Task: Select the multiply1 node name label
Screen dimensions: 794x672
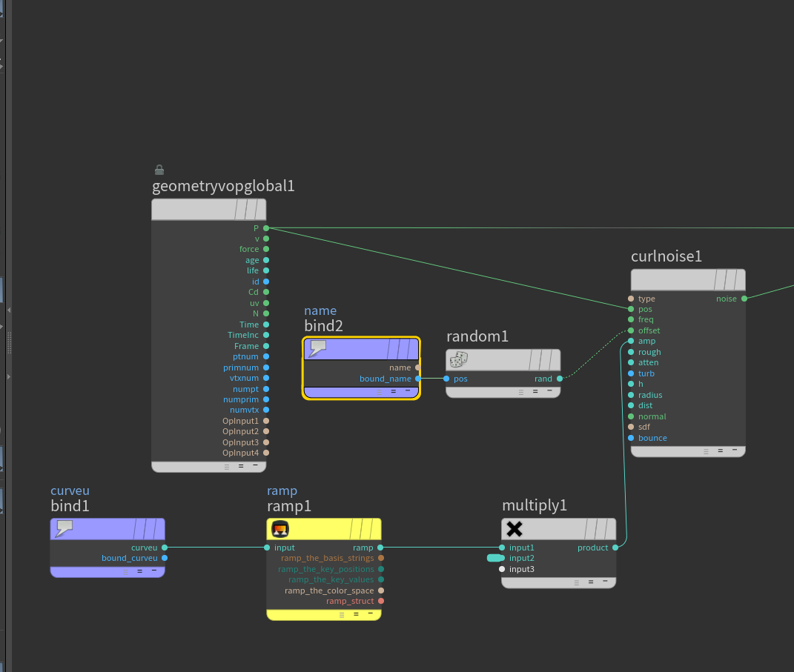Action: tap(535, 505)
